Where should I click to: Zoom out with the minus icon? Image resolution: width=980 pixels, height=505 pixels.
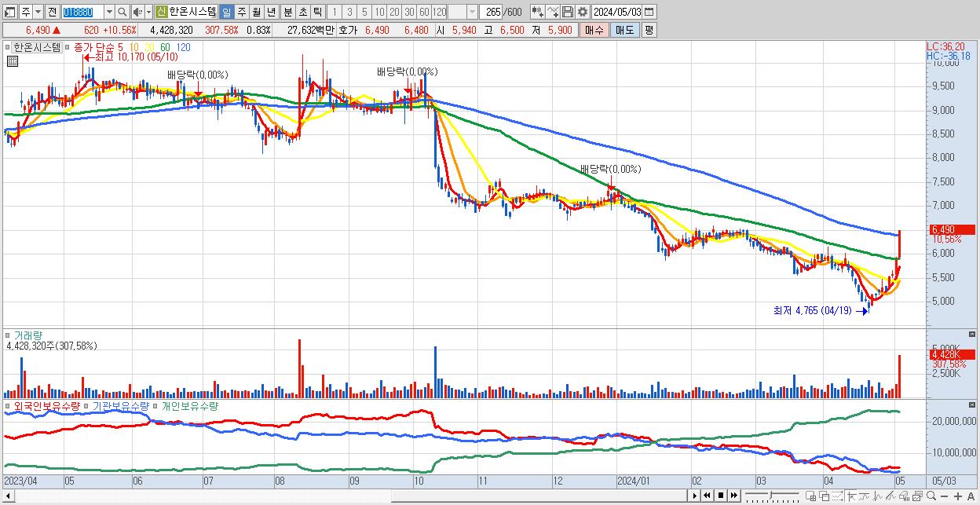click(944, 496)
